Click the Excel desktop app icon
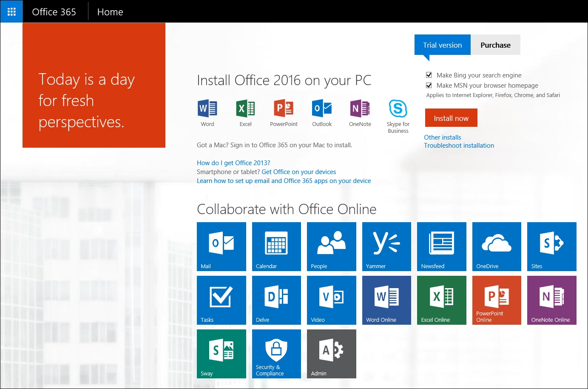 (245, 109)
